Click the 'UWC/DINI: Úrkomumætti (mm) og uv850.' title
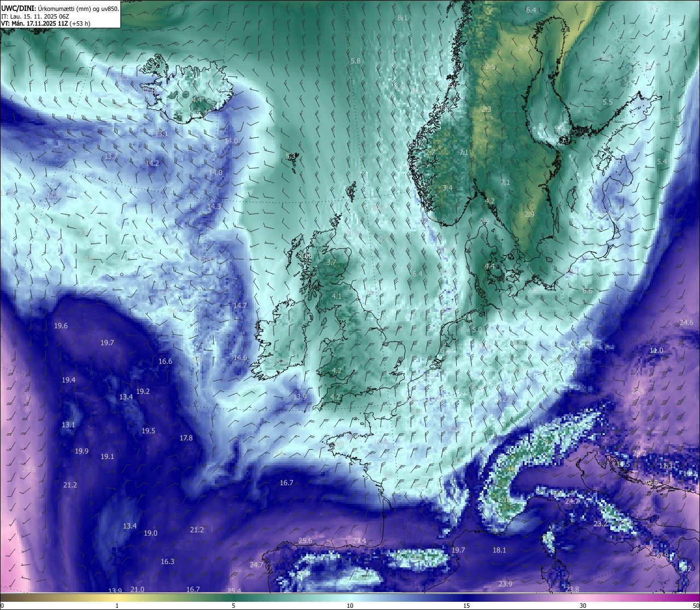The image size is (700, 610). click(60, 9)
